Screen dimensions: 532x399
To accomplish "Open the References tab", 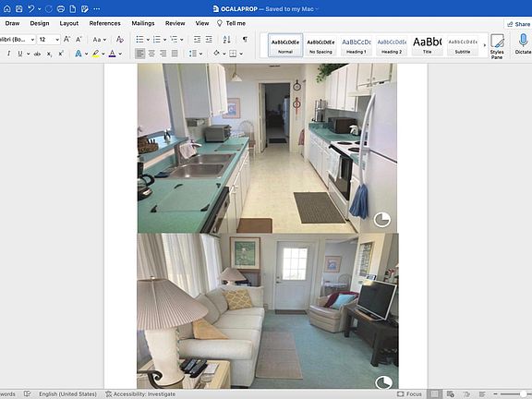I will click(105, 23).
